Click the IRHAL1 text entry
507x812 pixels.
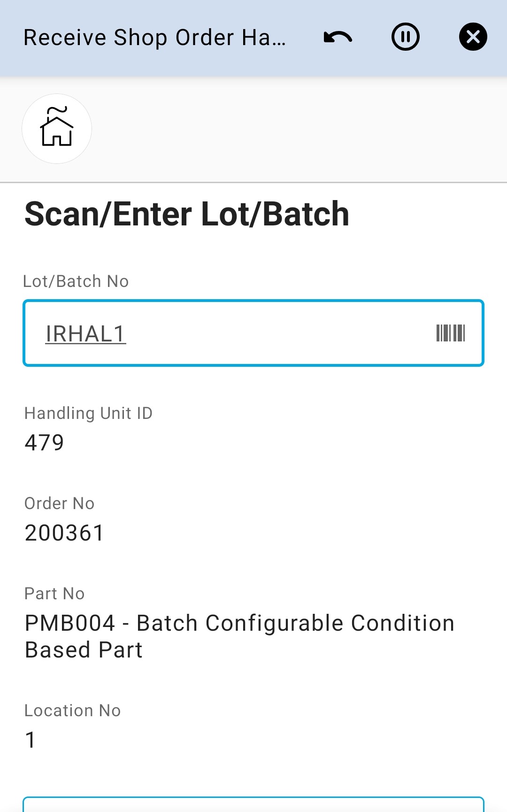coord(85,334)
